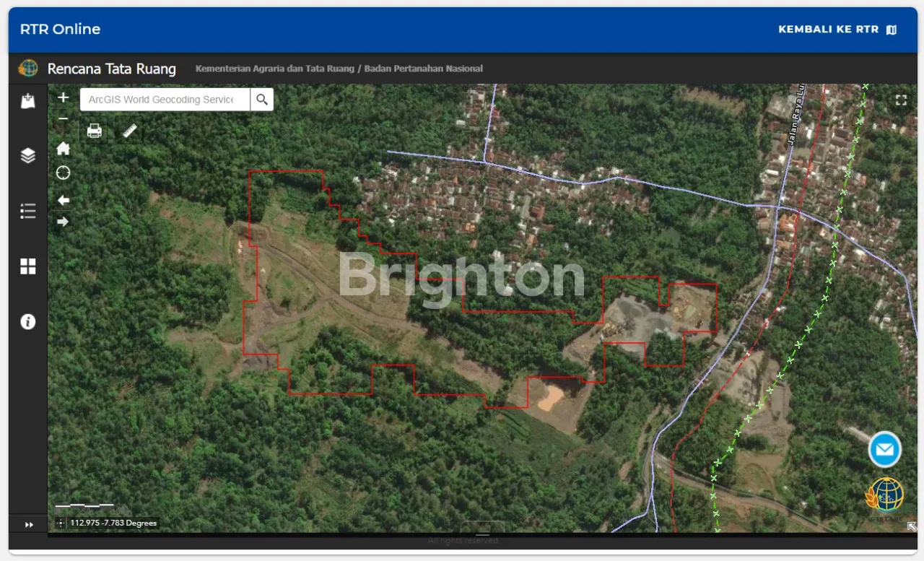Image resolution: width=924 pixels, height=561 pixels.
Task: Click the search magnifier button
Action: click(262, 100)
